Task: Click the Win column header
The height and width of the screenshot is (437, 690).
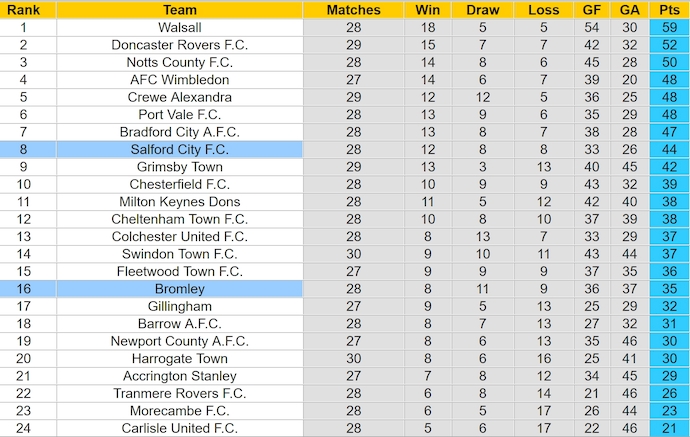Action: 428,10
